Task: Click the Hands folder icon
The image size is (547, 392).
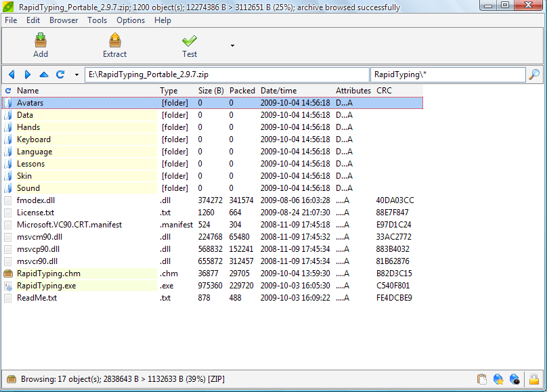Action: pyautogui.click(x=8, y=127)
